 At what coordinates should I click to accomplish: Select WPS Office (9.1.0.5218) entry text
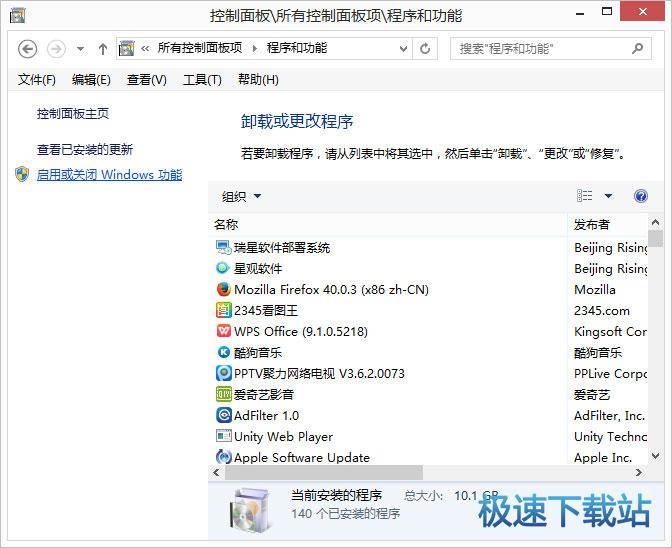(x=301, y=332)
